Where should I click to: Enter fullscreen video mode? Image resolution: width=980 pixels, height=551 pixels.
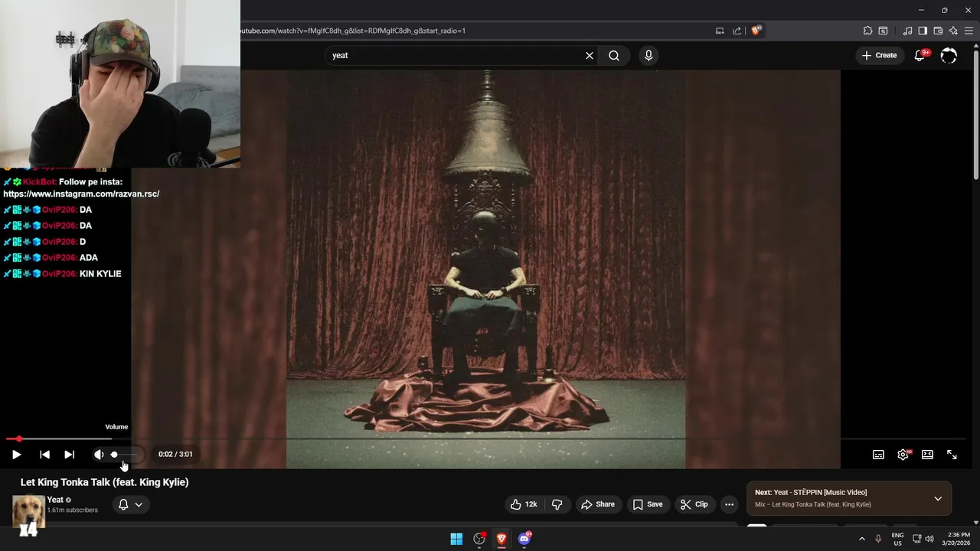point(952,455)
